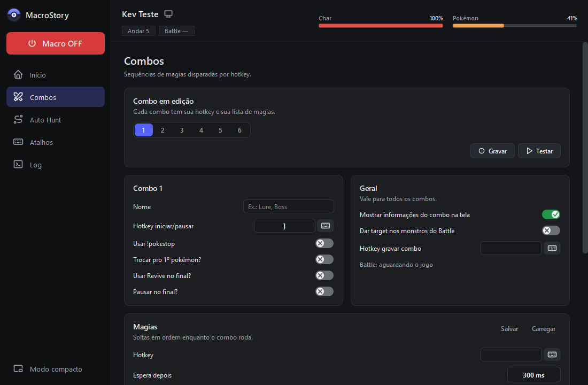Open the Combos menu item
588x385 pixels.
[56, 97]
